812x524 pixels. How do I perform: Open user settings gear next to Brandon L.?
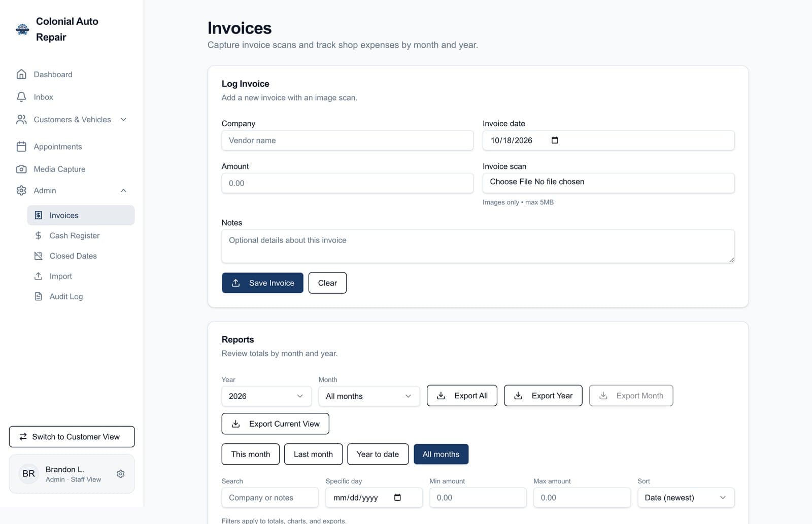pyautogui.click(x=121, y=474)
